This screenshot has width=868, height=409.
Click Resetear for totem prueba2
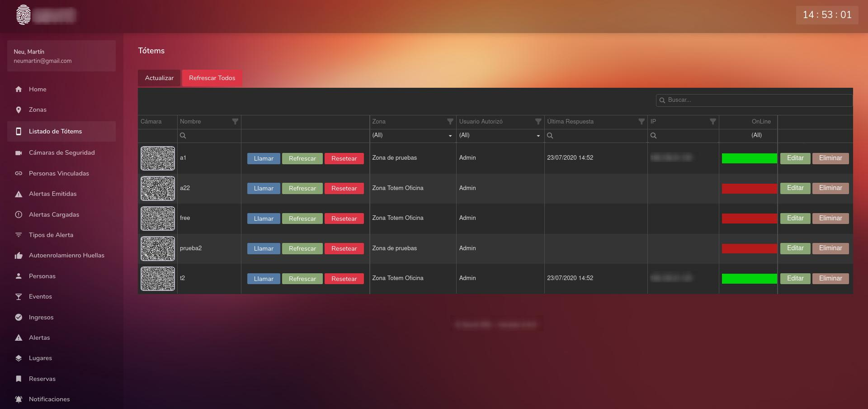[344, 248]
